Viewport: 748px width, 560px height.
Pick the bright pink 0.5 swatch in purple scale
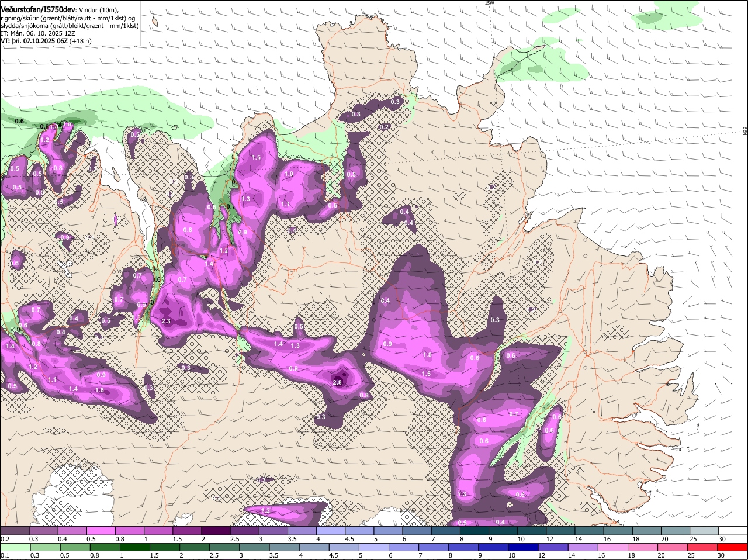click(x=101, y=531)
